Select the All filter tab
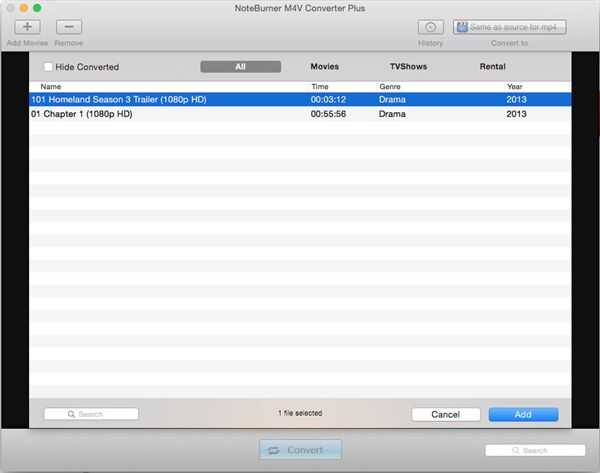 tap(241, 67)
